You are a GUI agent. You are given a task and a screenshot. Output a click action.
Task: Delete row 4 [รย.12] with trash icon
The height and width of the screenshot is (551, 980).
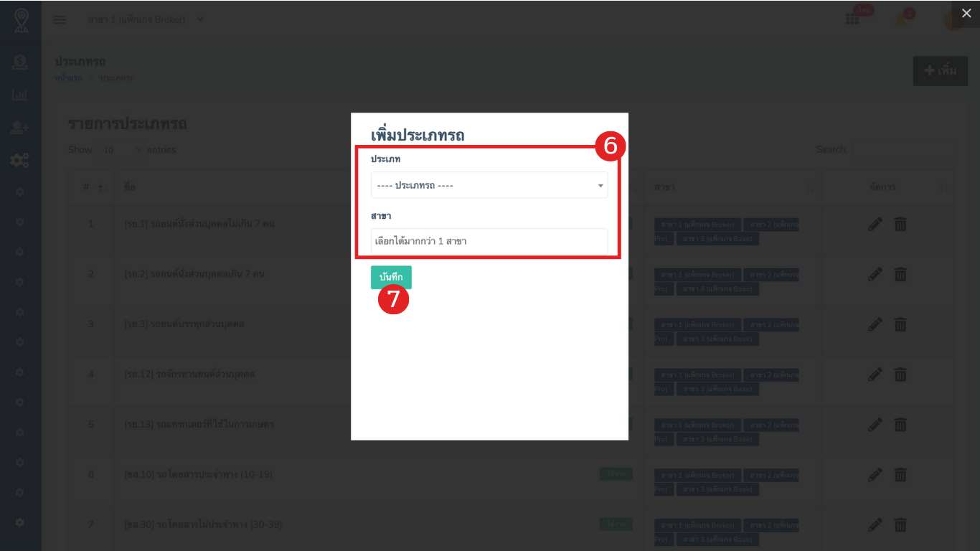(x=900, y=375)
